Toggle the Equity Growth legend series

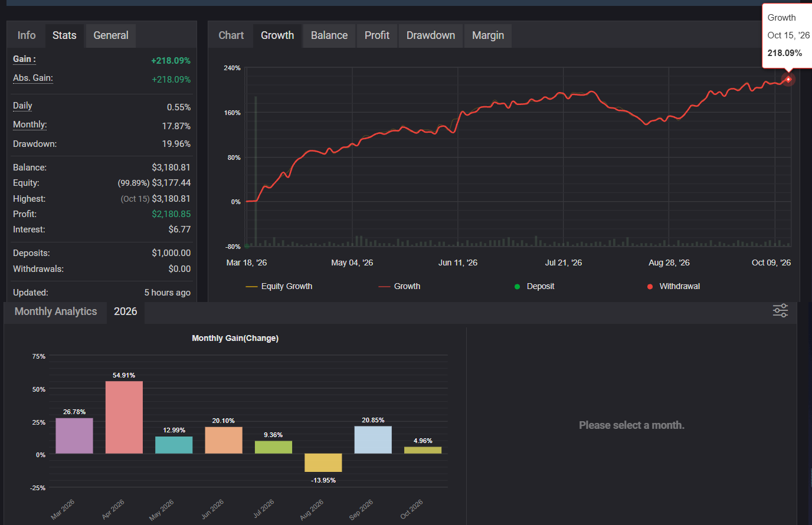point(279,286)
